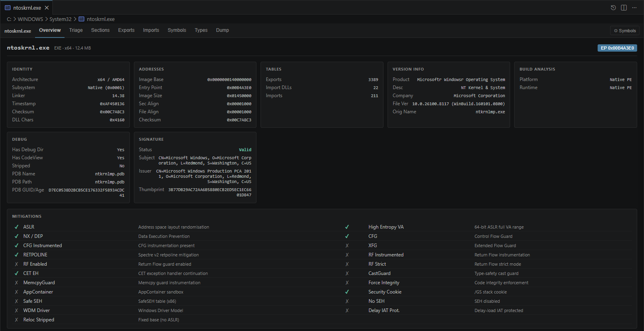Open the Sections tab
Image resolution: width=644 pixels, height=331 pixels.
(x=100, y=30)
